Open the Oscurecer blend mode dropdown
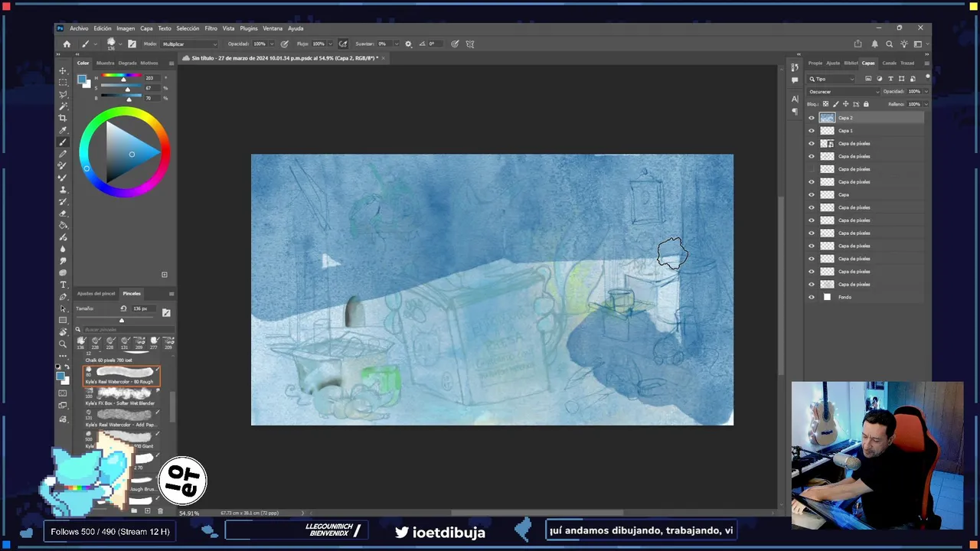 [x=844, y=91]
